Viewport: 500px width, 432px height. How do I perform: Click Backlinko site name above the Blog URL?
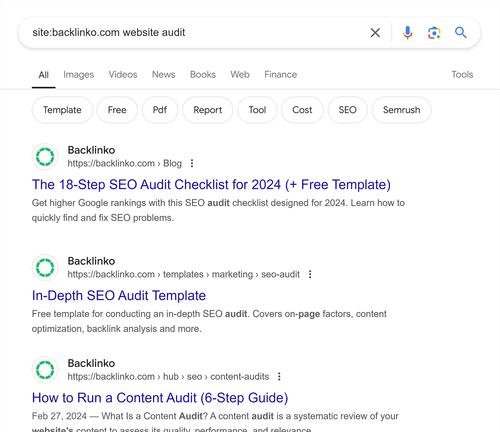[x=91, y=150]
